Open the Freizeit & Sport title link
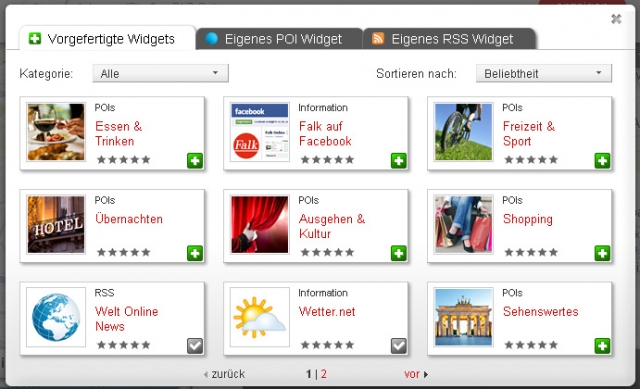 pos(529,133)
